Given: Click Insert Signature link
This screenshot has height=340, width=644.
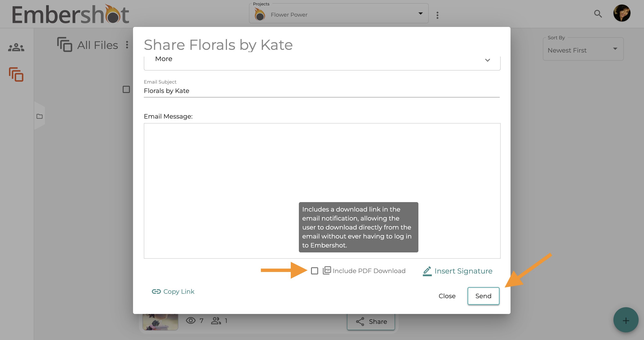Looking at the screenshot, I should point(457,271).
